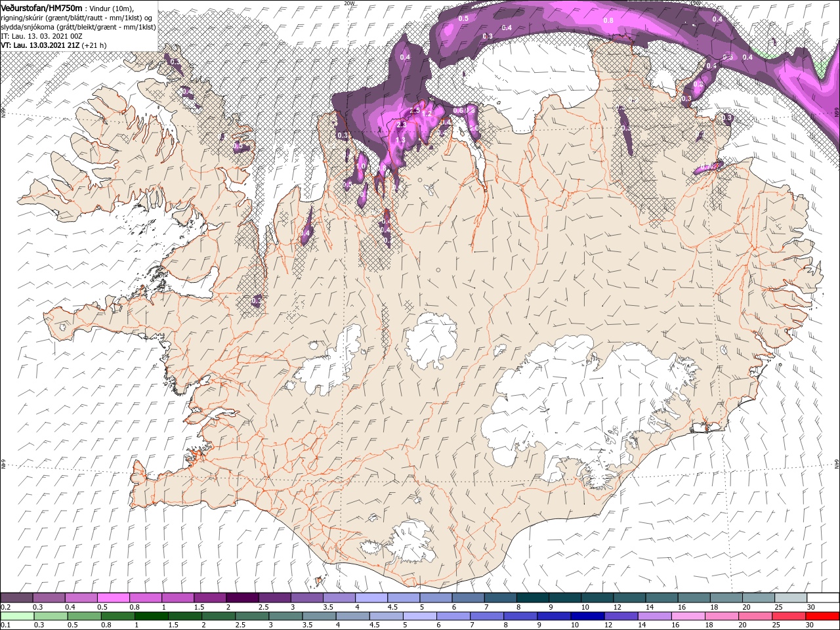Select top-row legend swatch for 8 (dark teal)
The image size is (840, 630).
pyautogui.click(x=533, y=598)
